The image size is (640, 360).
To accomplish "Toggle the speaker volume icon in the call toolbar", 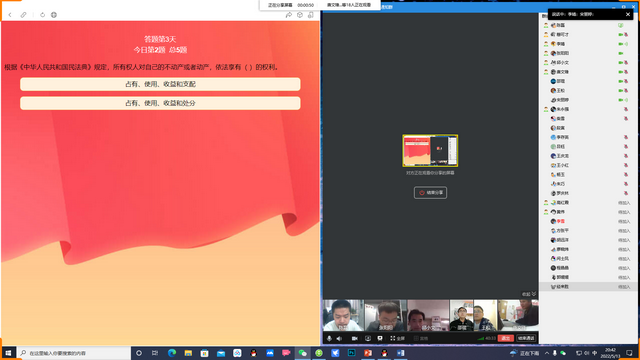I will pyautogui.click(x=339, y=338).
